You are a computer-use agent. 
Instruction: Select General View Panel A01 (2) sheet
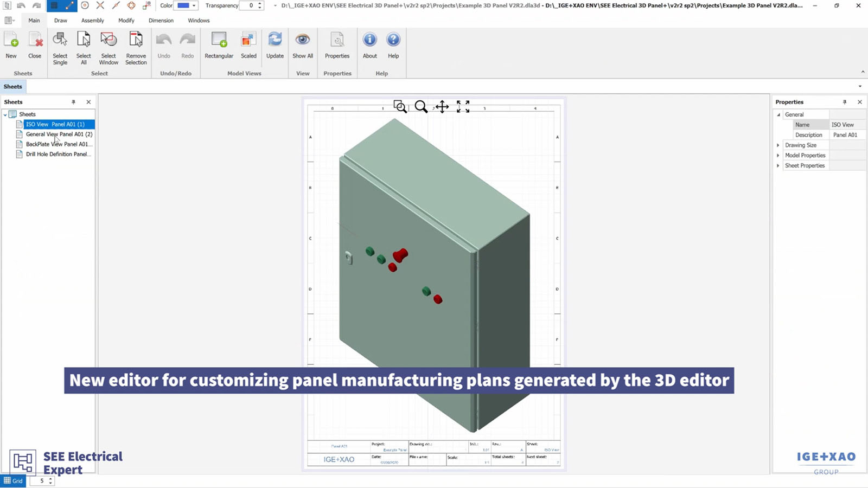pos(59,134)
